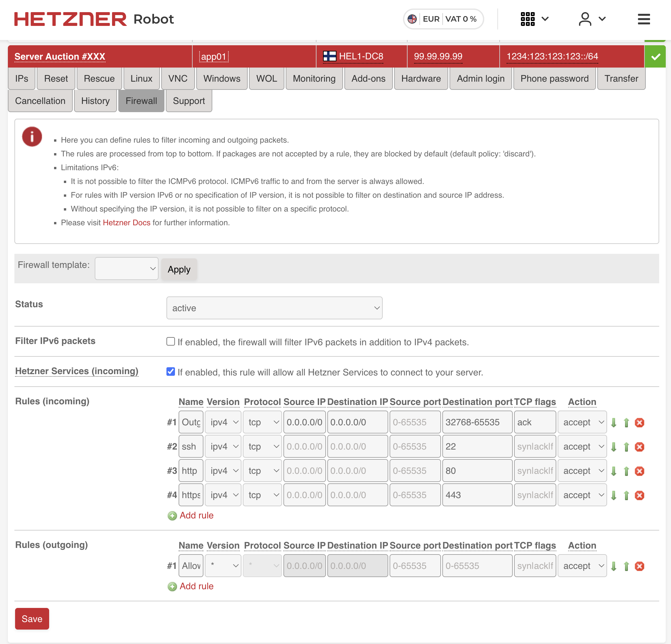Enable the Filter IPv6 packets checkbox
This screenshot has width=671, height=644.
[170, 341]
